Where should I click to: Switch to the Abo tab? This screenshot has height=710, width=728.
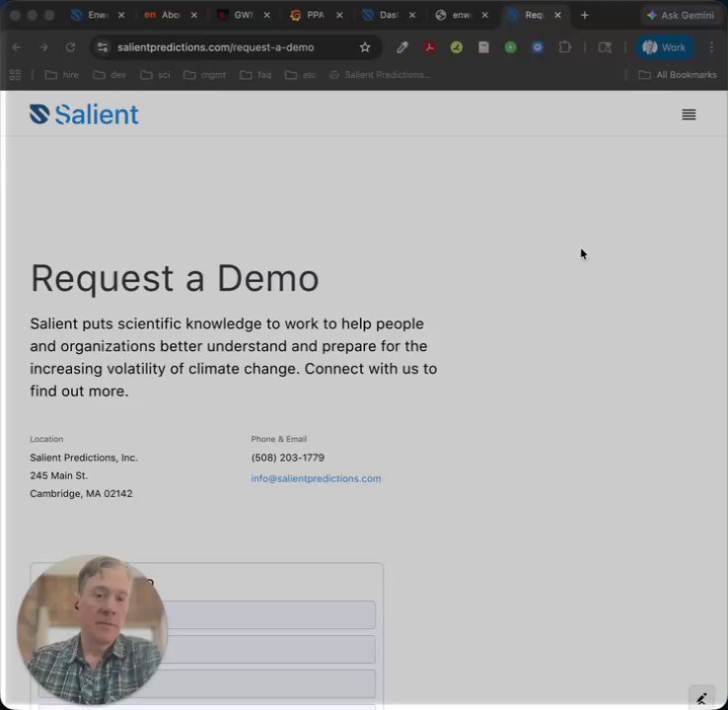(x=162, y=16)
